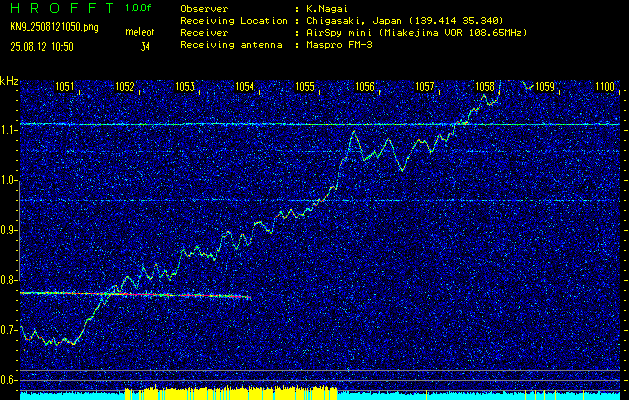
Task: Click the Maspro FM-3 antenna text
Action: point(339,45)
